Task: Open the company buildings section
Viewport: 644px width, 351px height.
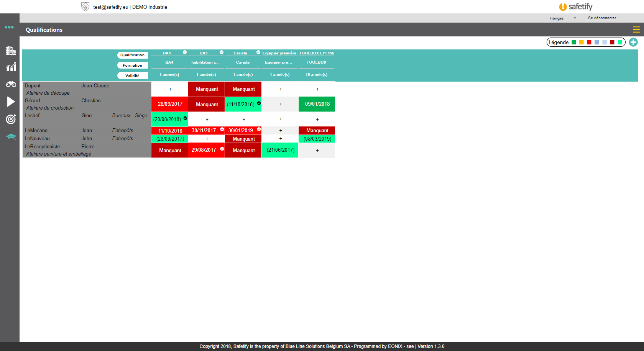Action: pos(11,51)
